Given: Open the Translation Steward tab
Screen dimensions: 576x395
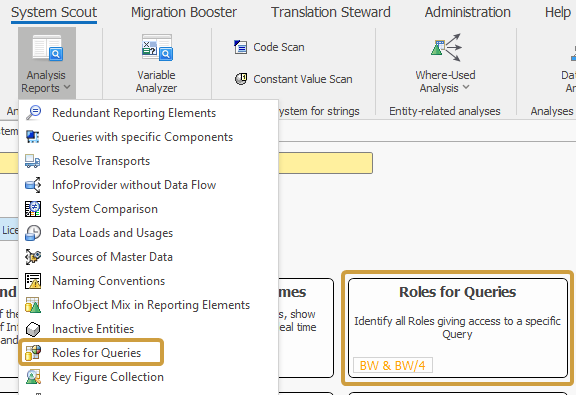Looking at the screenshot, I should coord(331,12).
